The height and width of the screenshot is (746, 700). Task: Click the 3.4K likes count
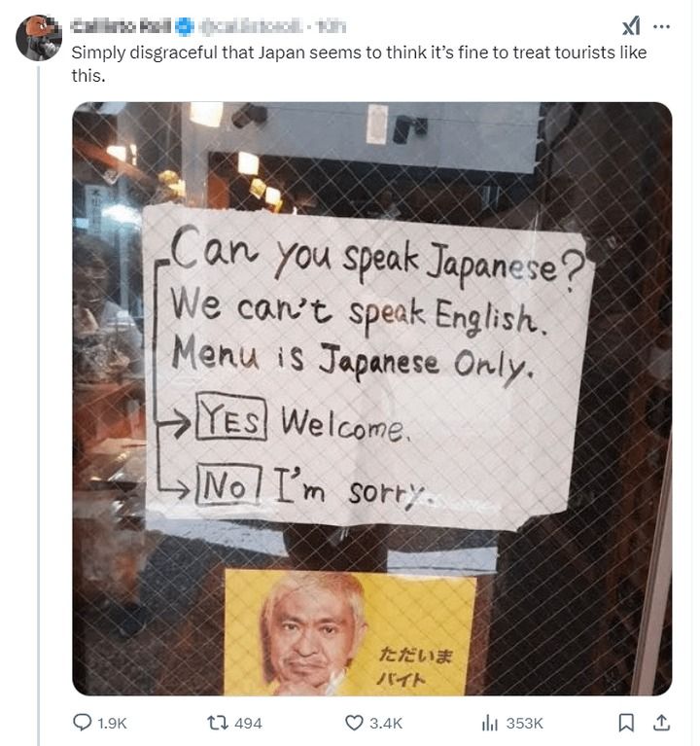point(386,724)
